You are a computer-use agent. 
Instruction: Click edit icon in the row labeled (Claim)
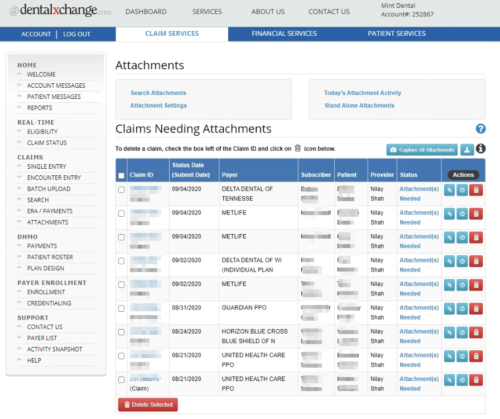coord(449,380)
